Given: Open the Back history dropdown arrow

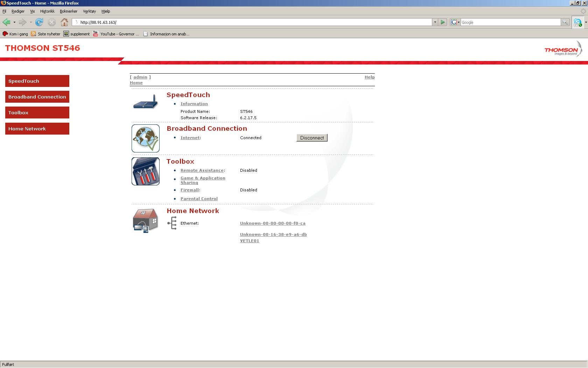Looking at the screenshot, I should [14, 22].
